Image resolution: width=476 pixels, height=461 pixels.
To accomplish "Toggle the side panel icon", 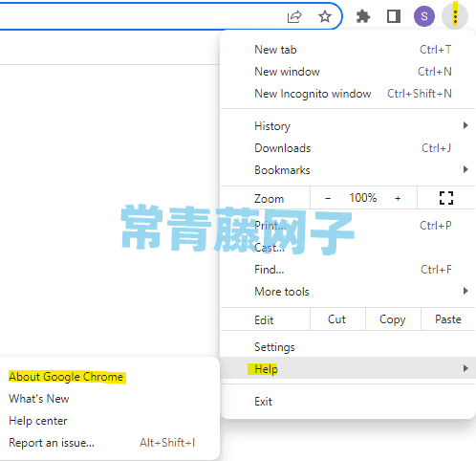I will click(394, 16).
